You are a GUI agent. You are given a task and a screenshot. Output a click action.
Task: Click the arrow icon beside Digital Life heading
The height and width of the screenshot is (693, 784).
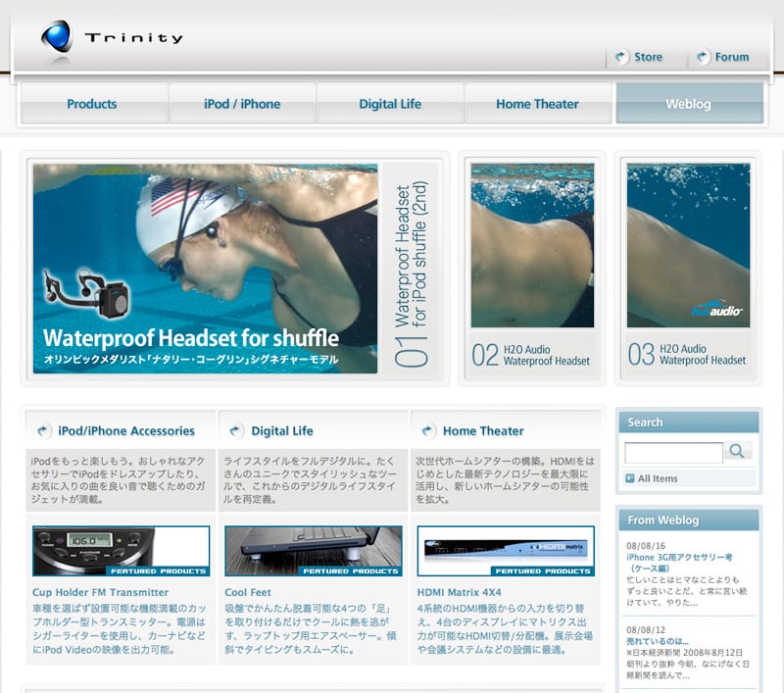click(236, 430)
